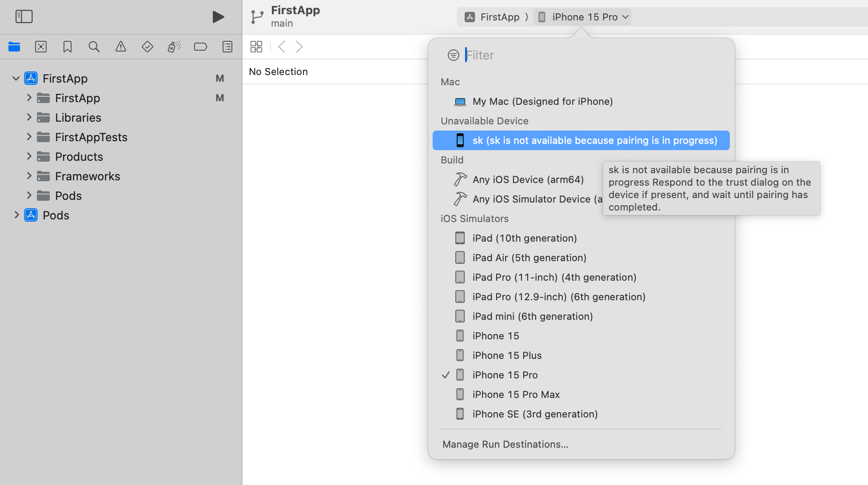Open the Report navigator icon
Viewport: 868px width, 485px height.
pos(227,47)
